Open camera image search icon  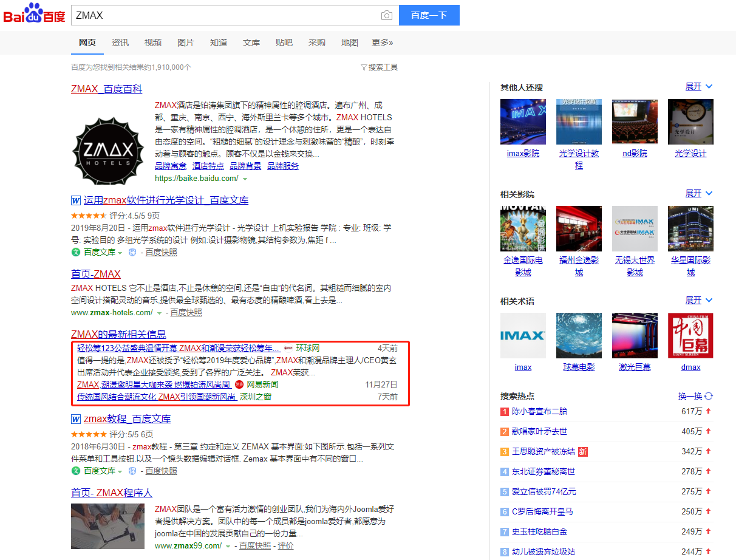(386, 16)
